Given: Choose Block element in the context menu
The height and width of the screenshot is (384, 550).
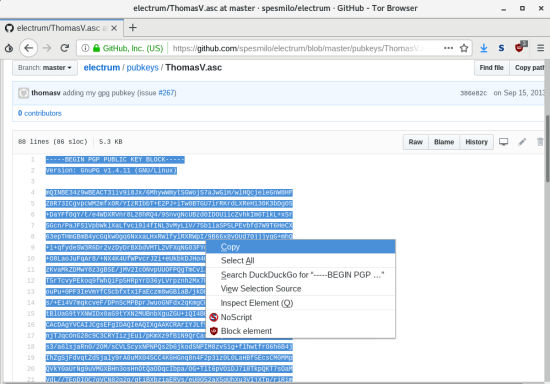Looking at the screenshot, I should click(301, 331).
